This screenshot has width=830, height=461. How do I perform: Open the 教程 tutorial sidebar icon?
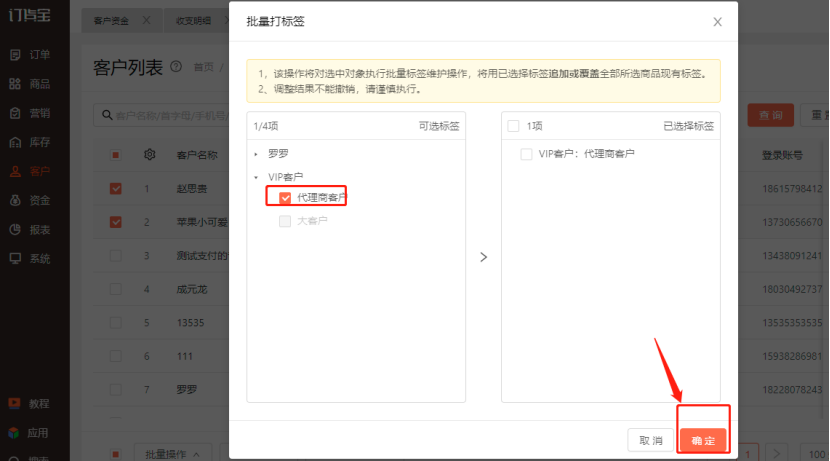click(14, 403)
